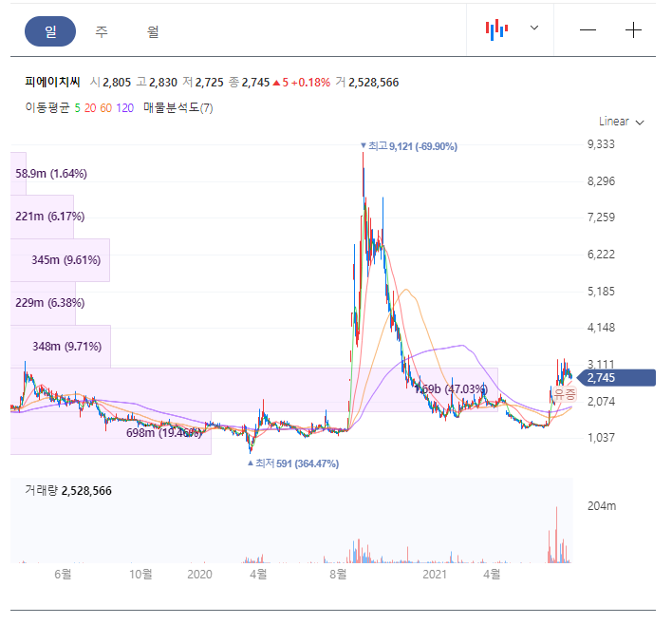The width and height of the screenshot is (672, 624).
Task: Click the 피에이치씨 stock name
Action: click(52, 82)
